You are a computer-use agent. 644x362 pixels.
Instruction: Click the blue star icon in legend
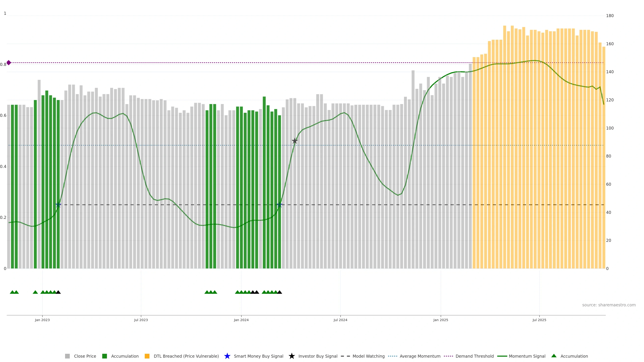[227, 356]
